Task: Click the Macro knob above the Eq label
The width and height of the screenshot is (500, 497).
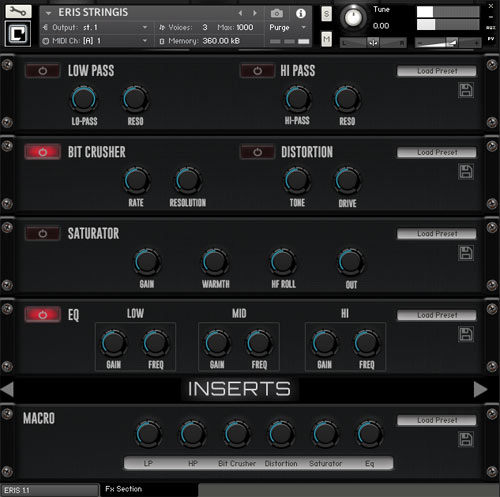Action: pyautogui.click(x=369, y=434)
